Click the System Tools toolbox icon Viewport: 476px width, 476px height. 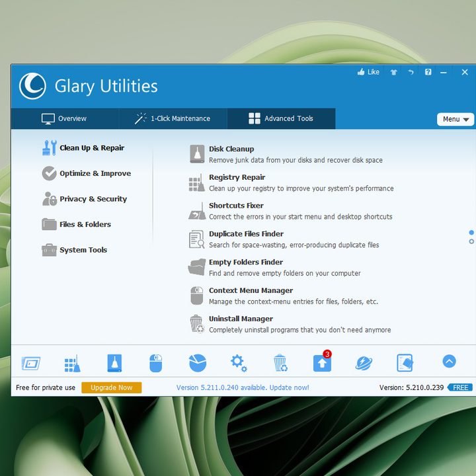pos(49,250)
